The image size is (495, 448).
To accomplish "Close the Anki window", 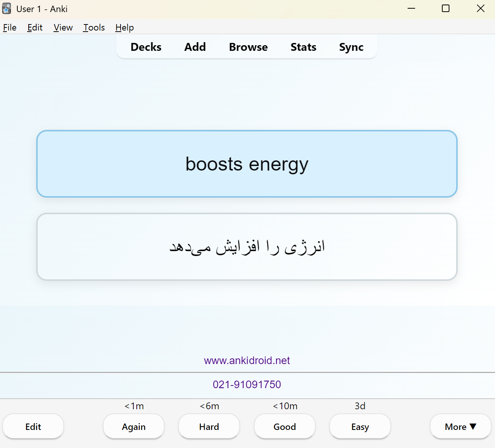I will 481,9.
